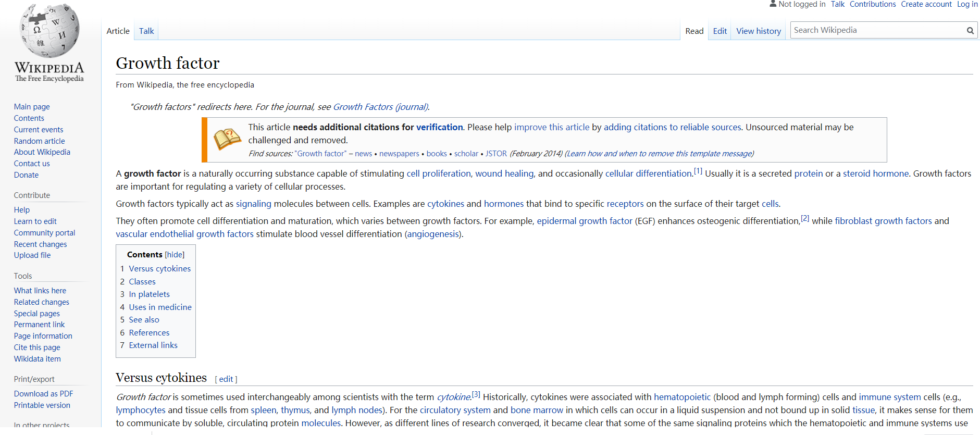Image resolution: width=980 pixels, height=435 pixels.
Task: Open the Edit tab
Action: point(720,31)
